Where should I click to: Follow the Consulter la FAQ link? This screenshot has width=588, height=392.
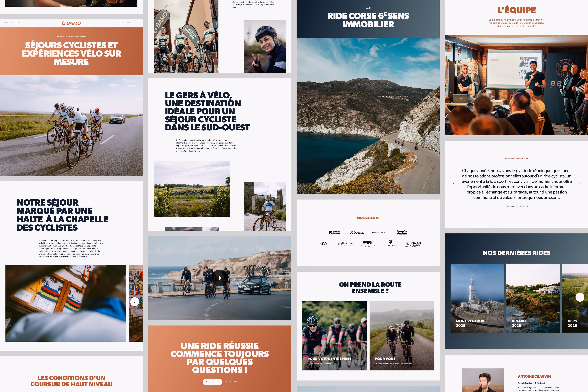click(231, 382)
